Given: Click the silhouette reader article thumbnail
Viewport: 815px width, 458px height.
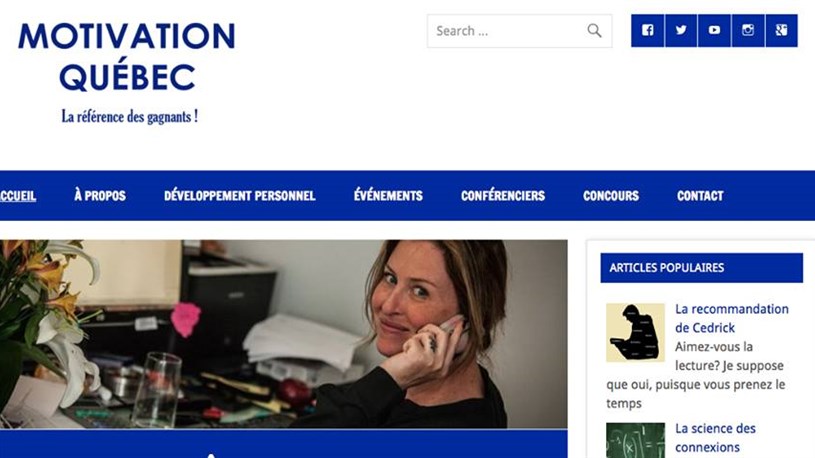Looking at the screenshot, I should [635, 333].
